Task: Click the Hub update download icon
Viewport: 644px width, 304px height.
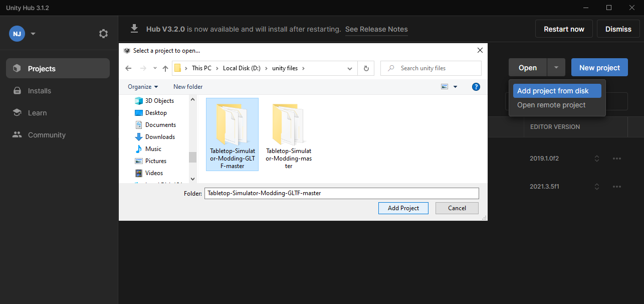Action: pos(134,29)
